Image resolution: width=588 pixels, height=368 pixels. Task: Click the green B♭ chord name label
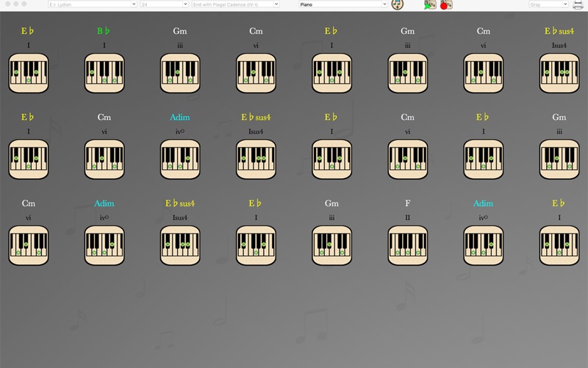[104, 31]
